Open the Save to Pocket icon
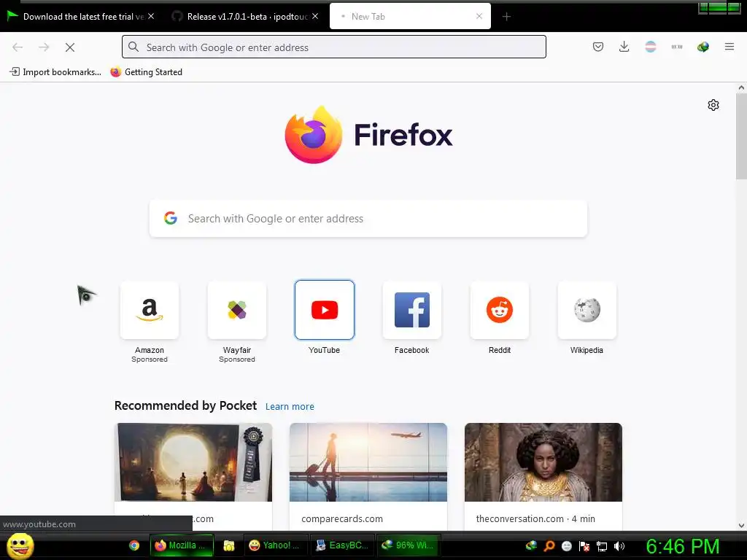Viewport: 747px width, 560px height. (x=598, y=47)
